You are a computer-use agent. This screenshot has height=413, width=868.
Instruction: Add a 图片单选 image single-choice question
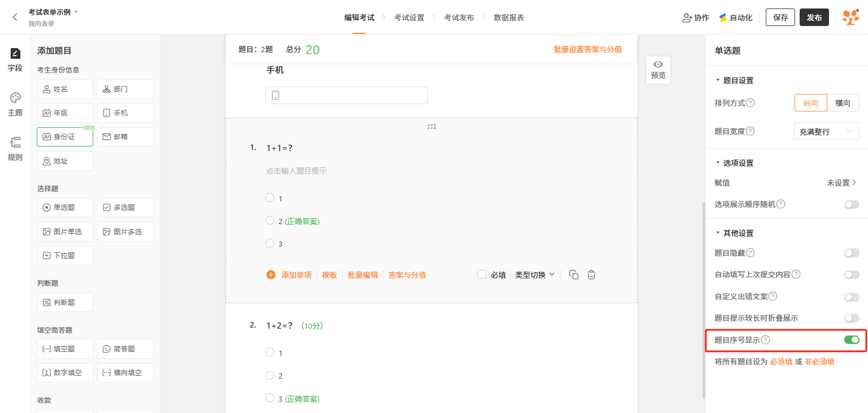(65, 232)
